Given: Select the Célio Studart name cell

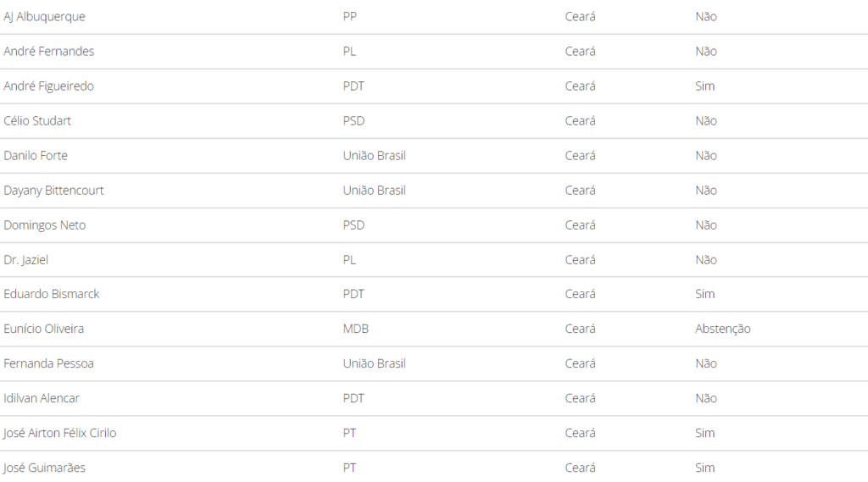Looking at the screenshot, I should pos(37,121).
